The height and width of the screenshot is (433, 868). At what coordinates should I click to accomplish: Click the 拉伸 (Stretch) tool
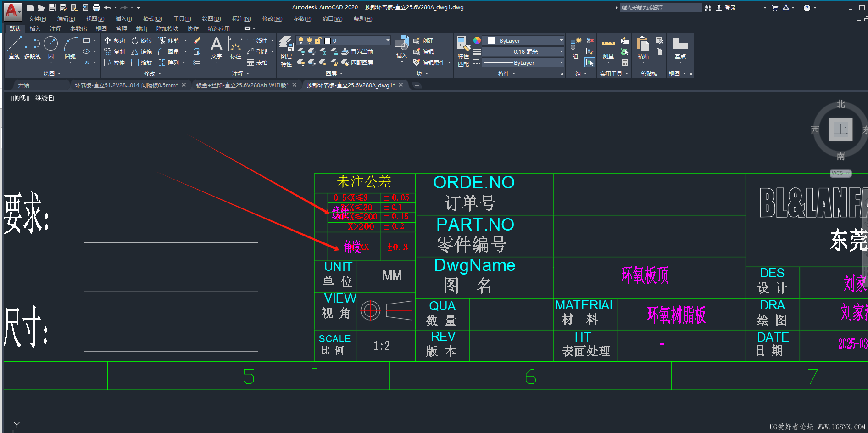114,62
